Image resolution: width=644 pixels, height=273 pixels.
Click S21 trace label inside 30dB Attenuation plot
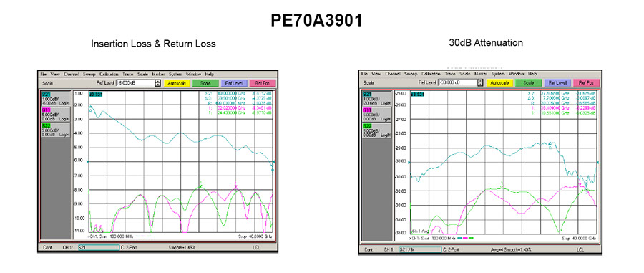(x=418, y=94)
